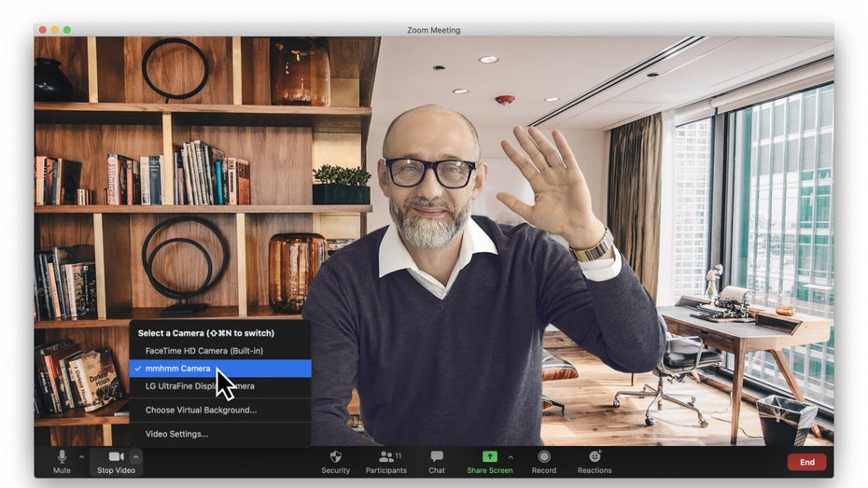Open the Chat panel

437,457
